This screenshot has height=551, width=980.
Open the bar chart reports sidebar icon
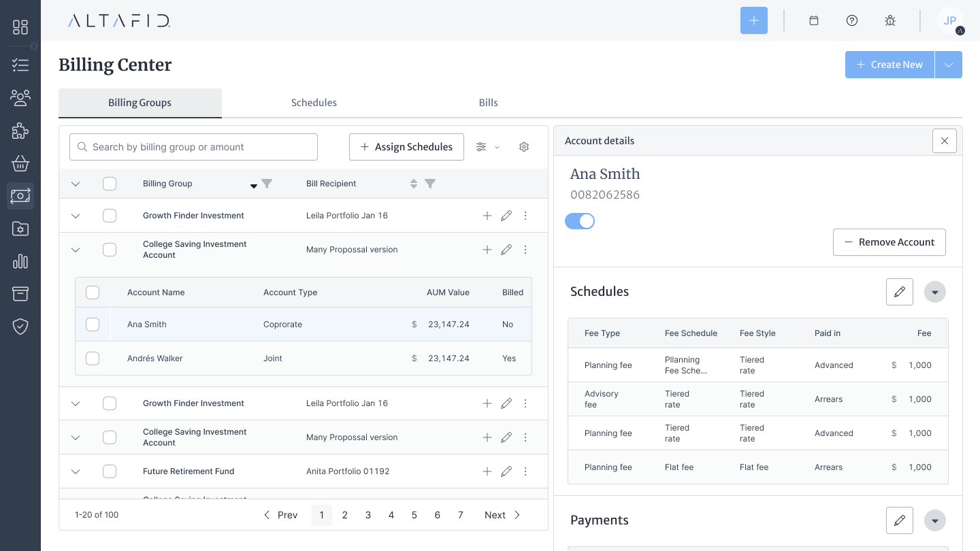tap(20, 261)
